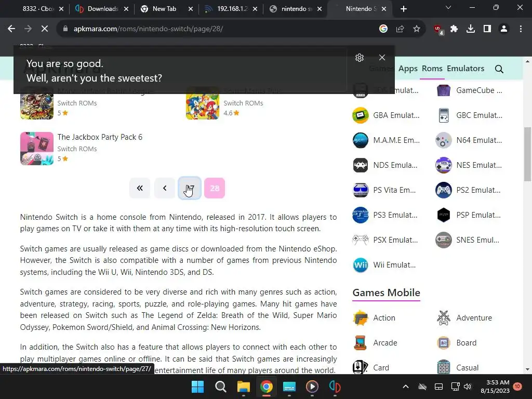Open the uBlock Origin extension
Viewport: 532px width, 399px height.
438,30
